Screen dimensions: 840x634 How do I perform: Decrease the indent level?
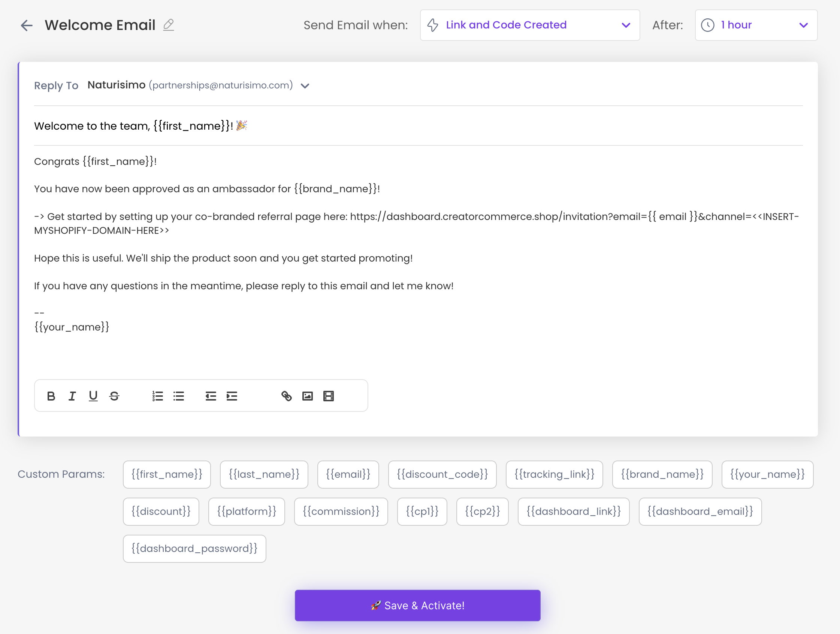coord(211,396)
